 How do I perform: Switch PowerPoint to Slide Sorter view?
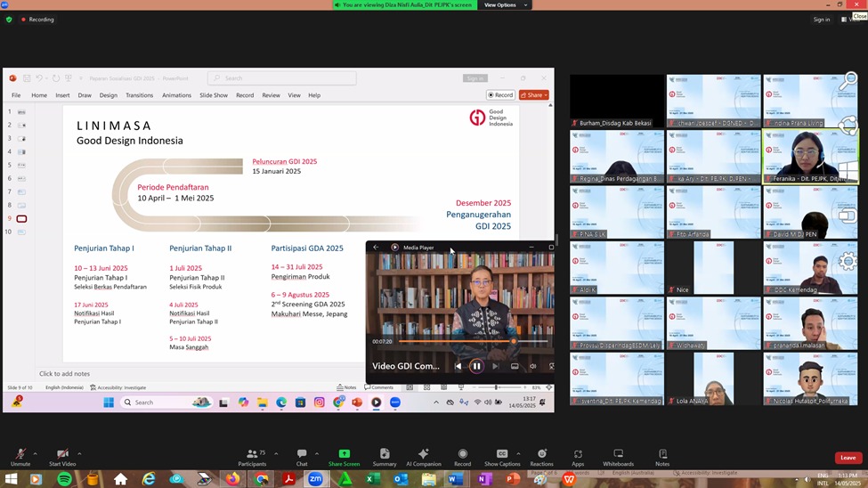(426, 387)
